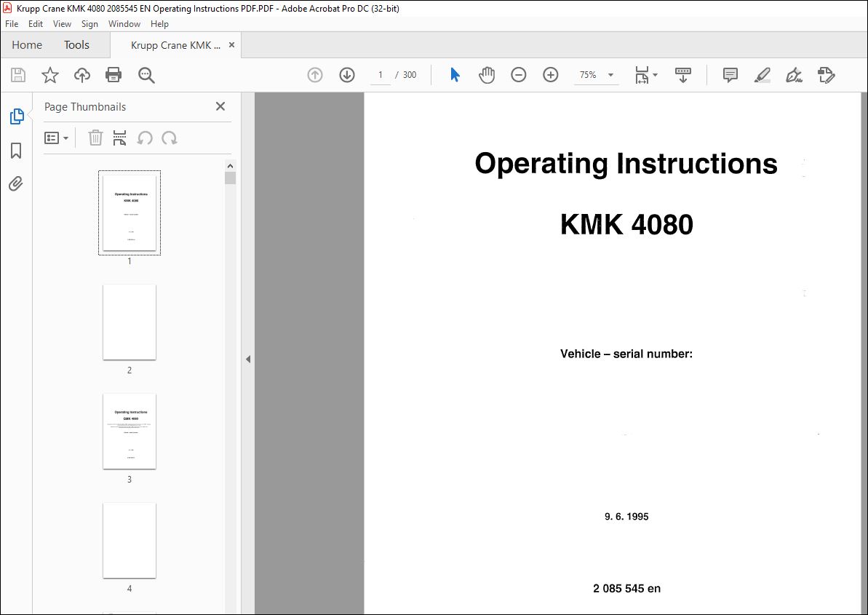Open the Bookmarks panel
Screen dimensions: 868x615
coord(16,151)
